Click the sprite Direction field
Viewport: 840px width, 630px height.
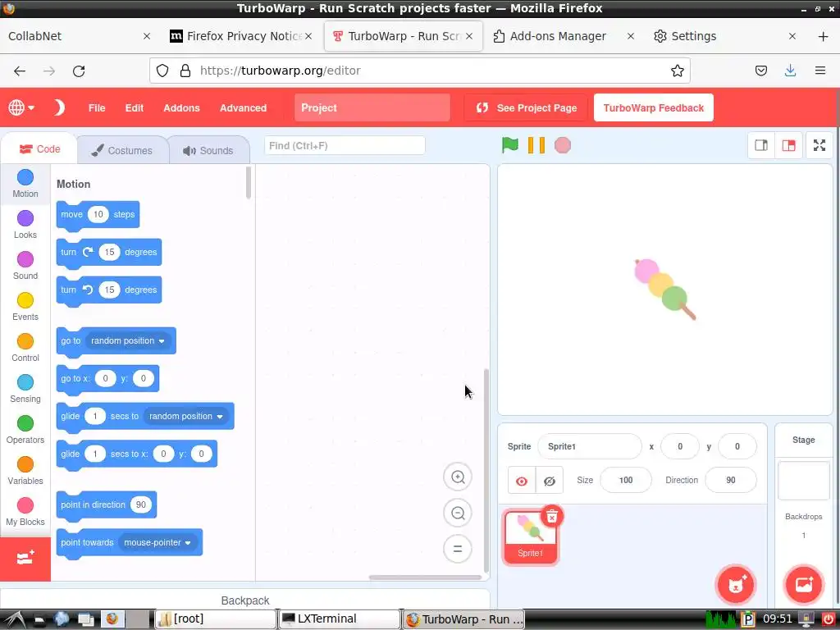pos(731,480)
